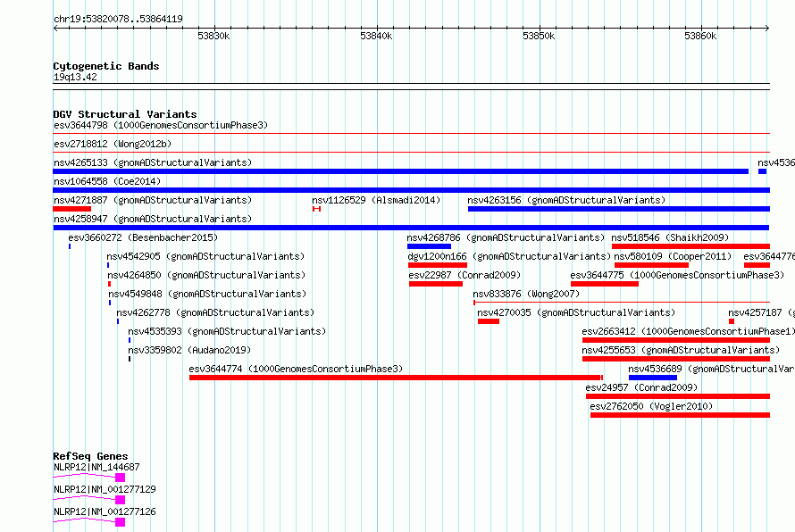This screenshot has width=795, height=532.
Task: Click the magenta exon box of NM_001277126
Action: 121,522
